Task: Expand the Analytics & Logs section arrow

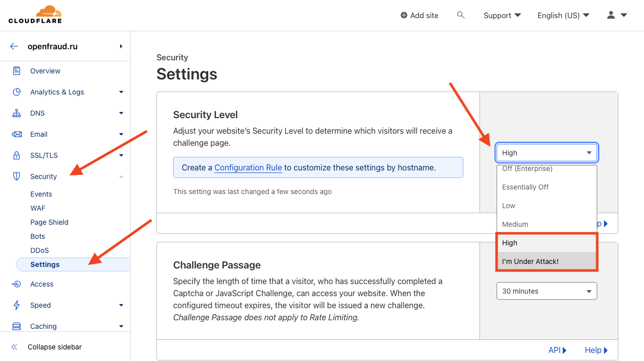Action: click(x=121, y=92)
